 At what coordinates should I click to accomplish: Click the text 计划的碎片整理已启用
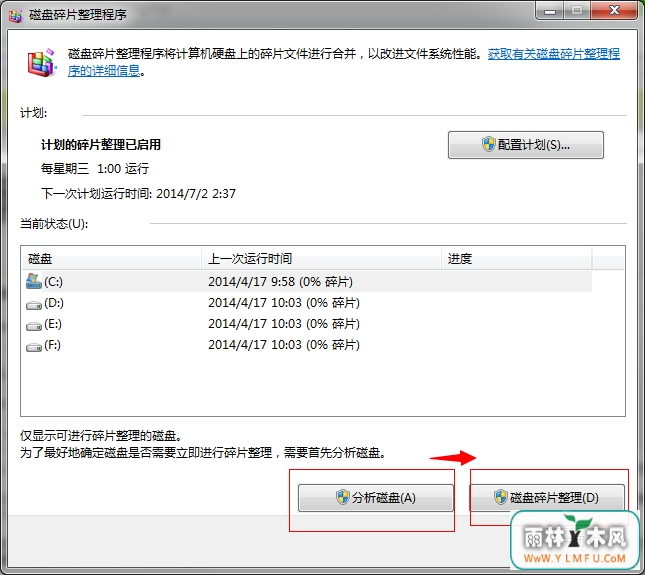[x=101, y=145]
